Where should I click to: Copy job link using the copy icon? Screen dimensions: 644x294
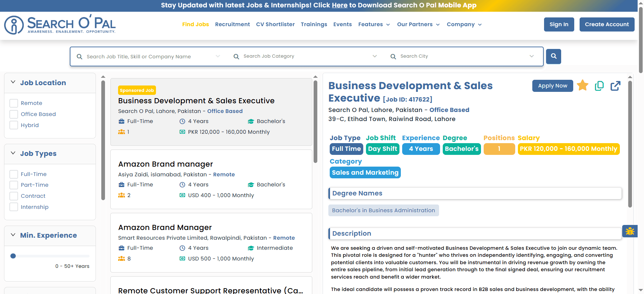tap(599, 86)
